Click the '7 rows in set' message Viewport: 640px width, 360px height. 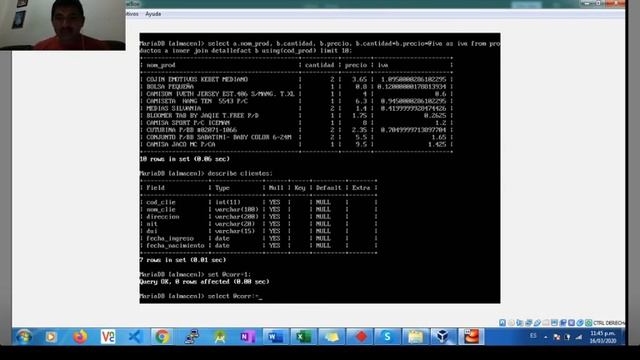pos(182,260)
